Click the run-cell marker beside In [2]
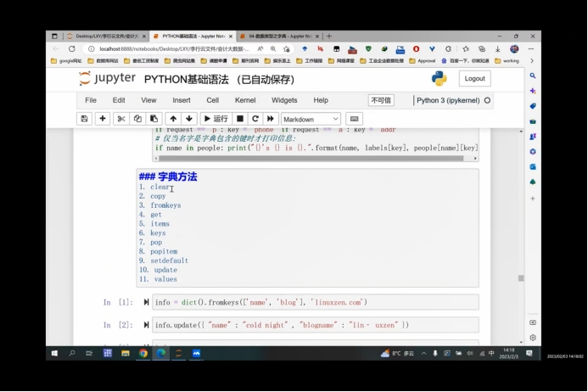588x392 pixels. click(145, 325)
